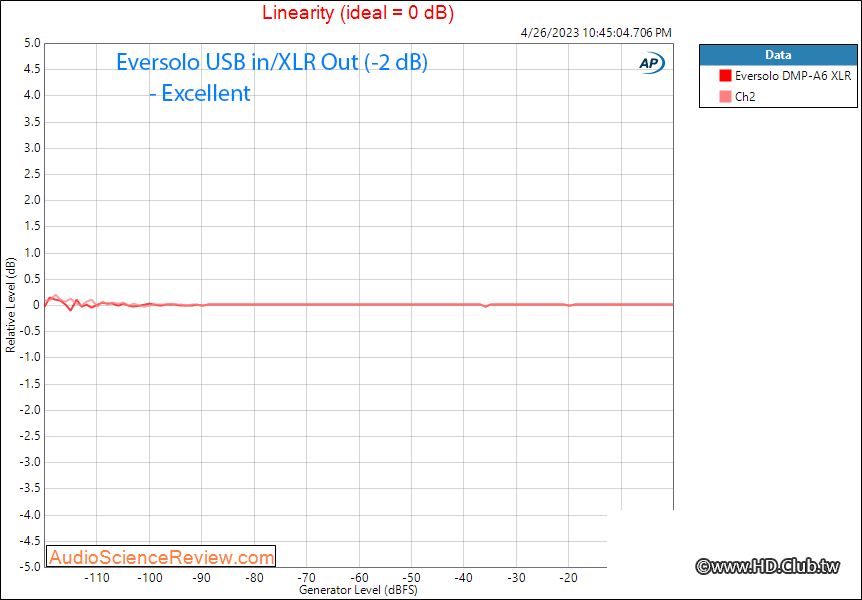Click the -60 x-axis tick label

point(359,577)
